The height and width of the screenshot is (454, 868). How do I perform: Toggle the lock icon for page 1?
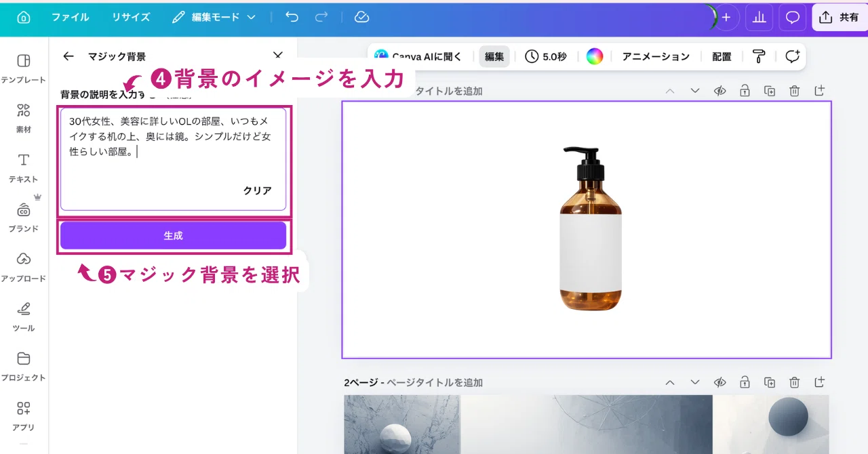(x=745, y=91)
